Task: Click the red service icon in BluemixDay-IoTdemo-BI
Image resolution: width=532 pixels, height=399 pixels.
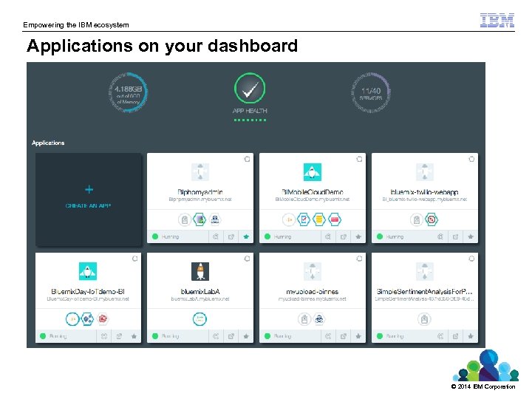Action: [x=103, y=319]
